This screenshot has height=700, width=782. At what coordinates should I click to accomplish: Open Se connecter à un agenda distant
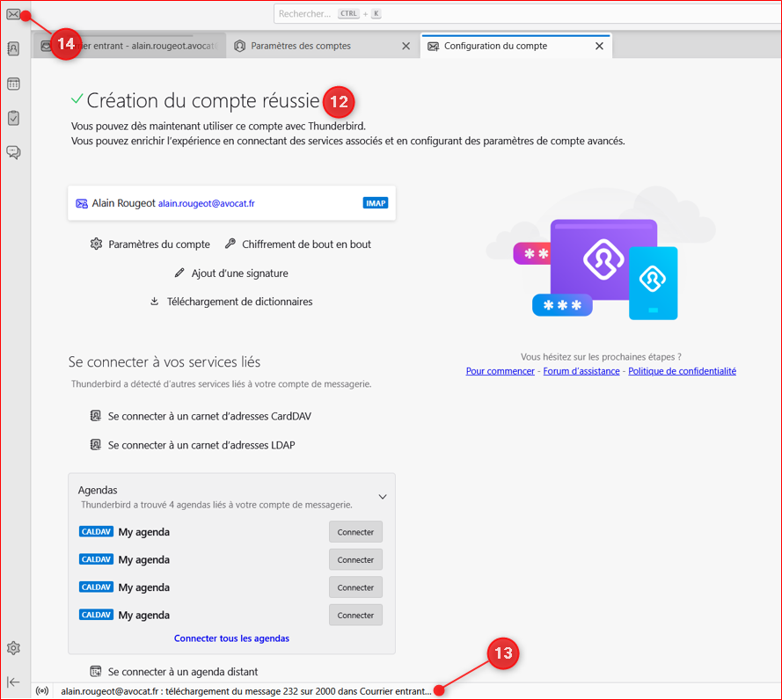point(174,672)
